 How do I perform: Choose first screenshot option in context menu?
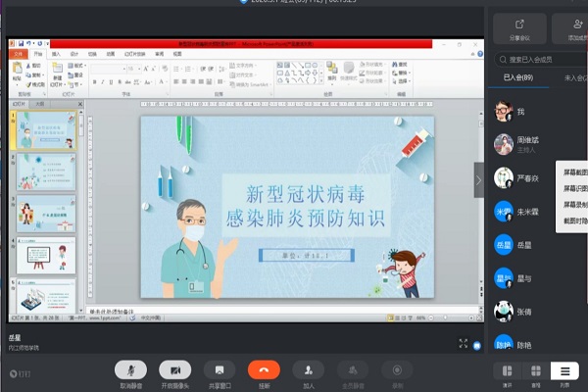574,172
